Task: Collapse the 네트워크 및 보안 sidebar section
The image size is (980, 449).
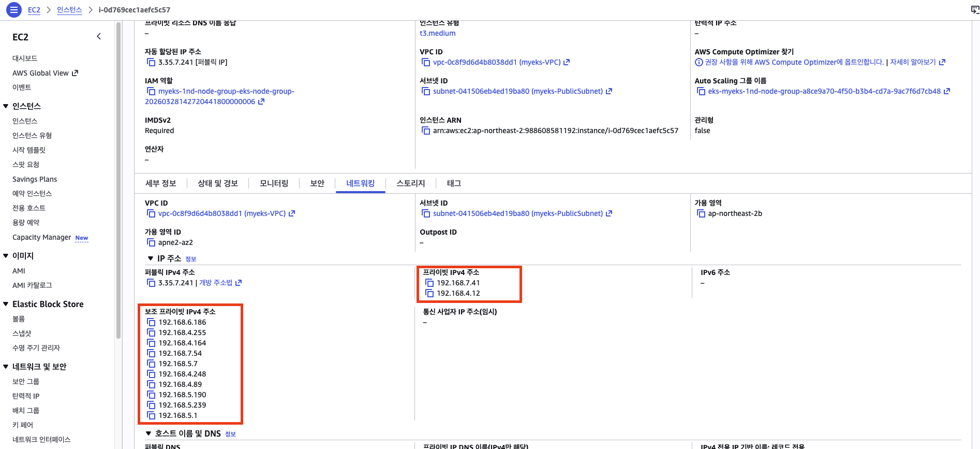Action: (x=6, y=367)
